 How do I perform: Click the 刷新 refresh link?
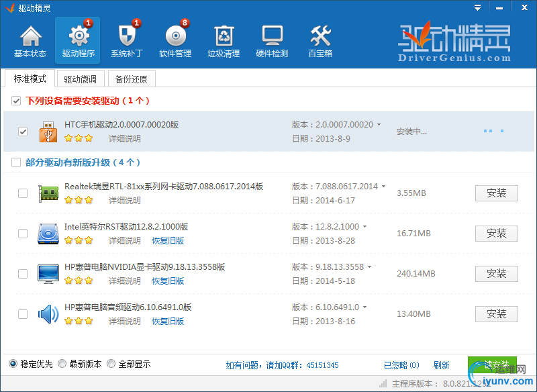point(441,365)
